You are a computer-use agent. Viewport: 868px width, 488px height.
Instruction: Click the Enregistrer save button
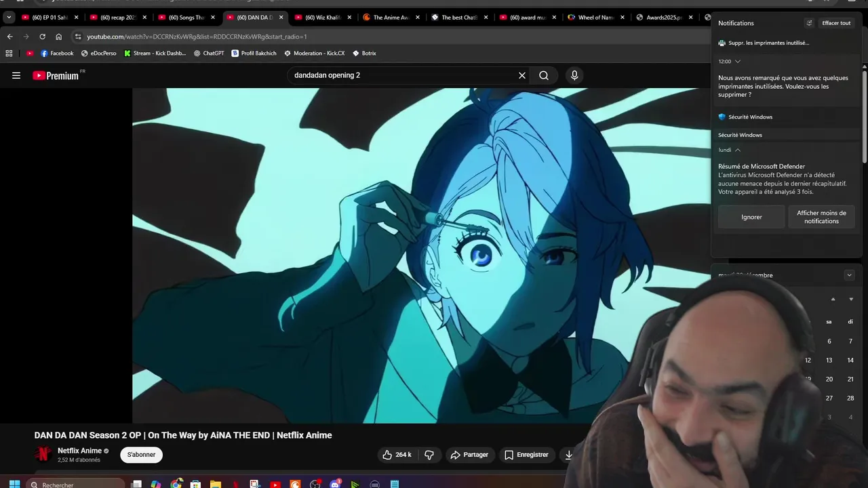coord(526,455)
